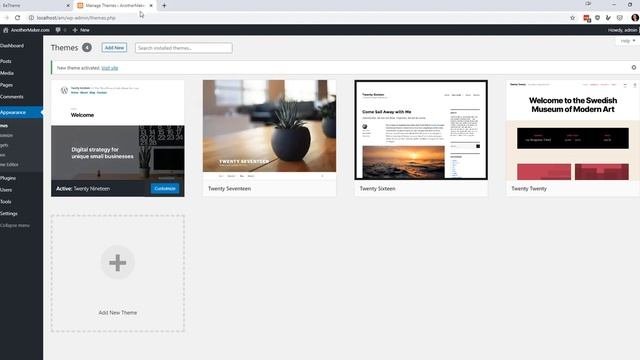Open the Twenty Seventeen theme screenshot
This screenshot has width=640, height=360.
269,130
